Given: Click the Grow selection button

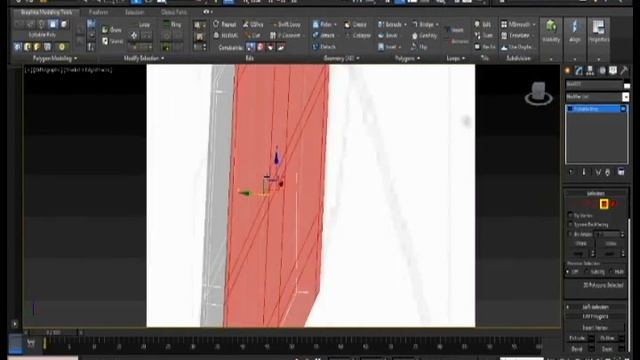Looking at the screenshot, I should 112,30.
